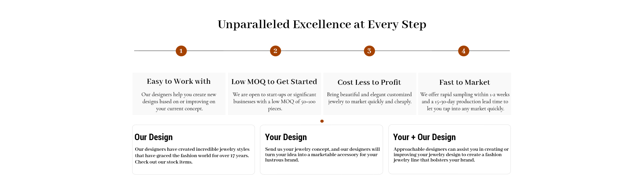
Task: Click the Our Design heading
Action: [154, 137]
